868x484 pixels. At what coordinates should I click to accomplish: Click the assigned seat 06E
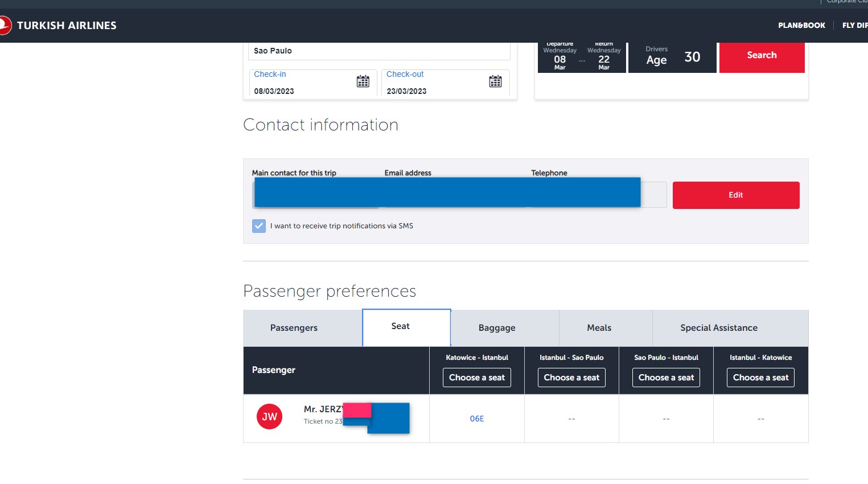pyautogui.click(x=477, y=419)
